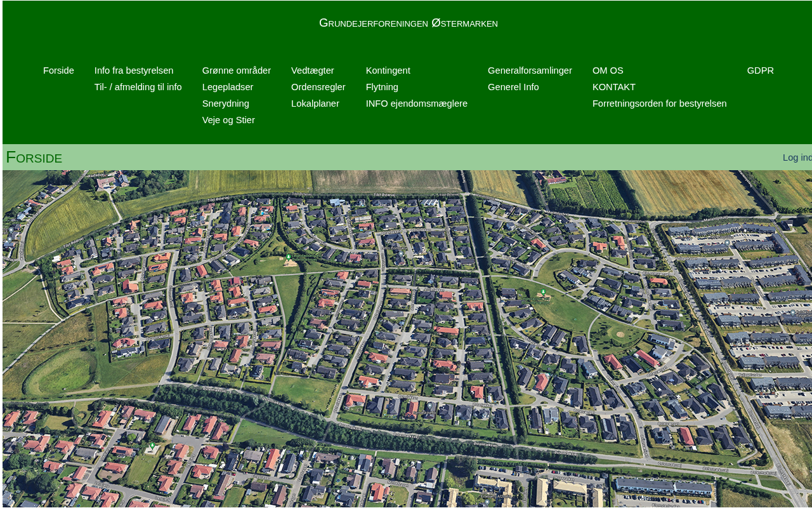
Task: Click the Log ind link
Action: [797, 157]
